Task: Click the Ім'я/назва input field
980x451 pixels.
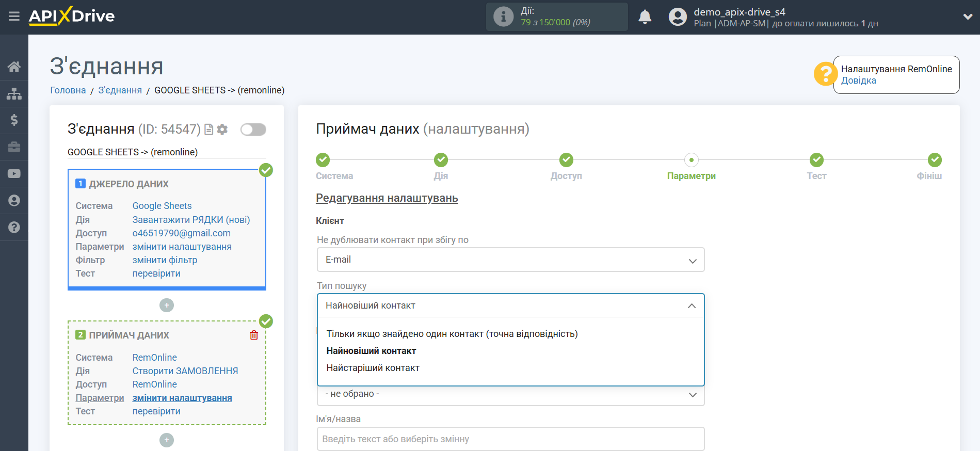Action: (510, 439)
